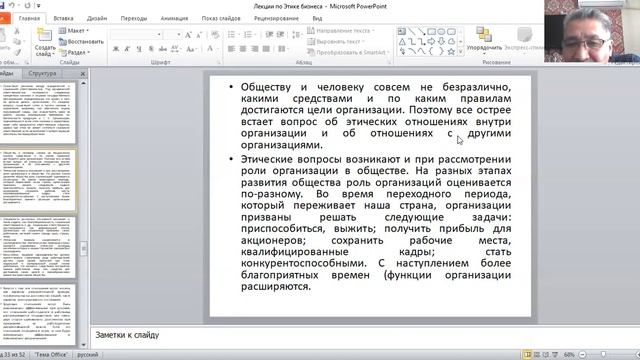Open the Направление текста menu
This screenshot has width=640, height=360.
tap(341, 31)
